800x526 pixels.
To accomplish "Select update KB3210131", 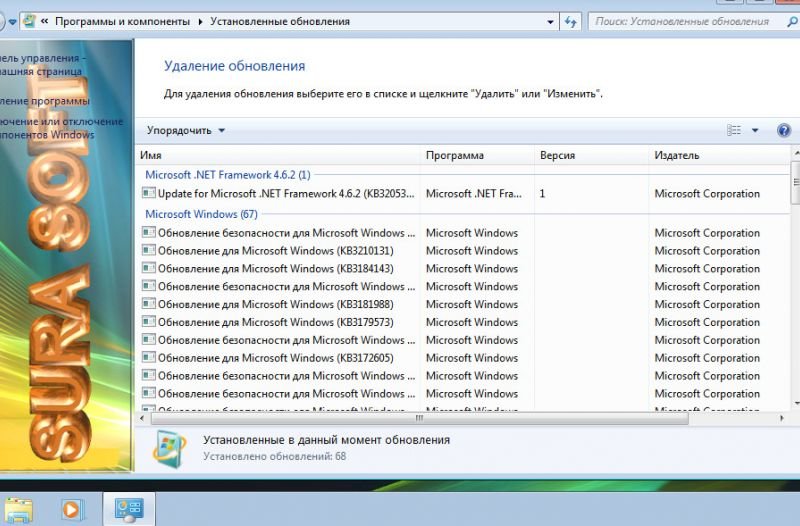I will [x=463, y=251].
